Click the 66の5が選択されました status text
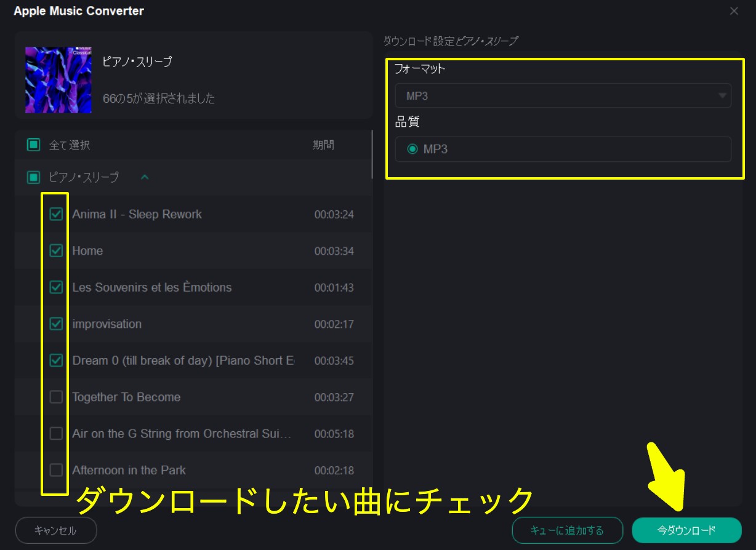 click(x=159, y=98)
